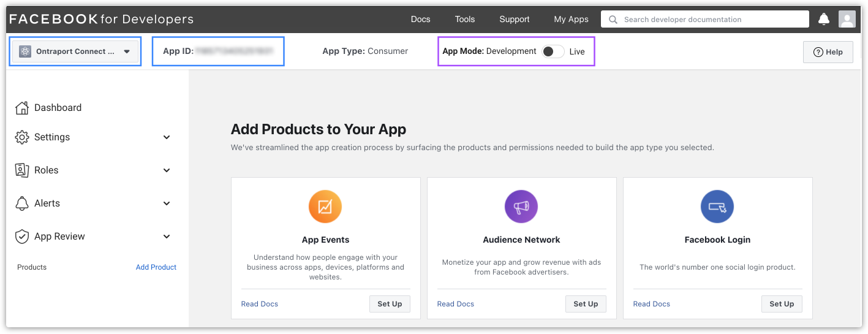
Task: Click the search magnifier icon
Action: point(613,20)
